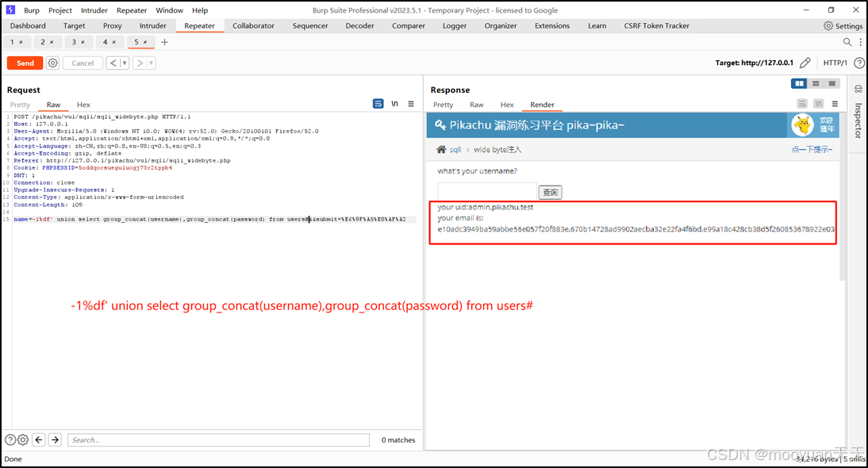The image size is (868, 468).
Task: Jump to next search match arrow
Action: pyautogui.click(x=55, y=439)
